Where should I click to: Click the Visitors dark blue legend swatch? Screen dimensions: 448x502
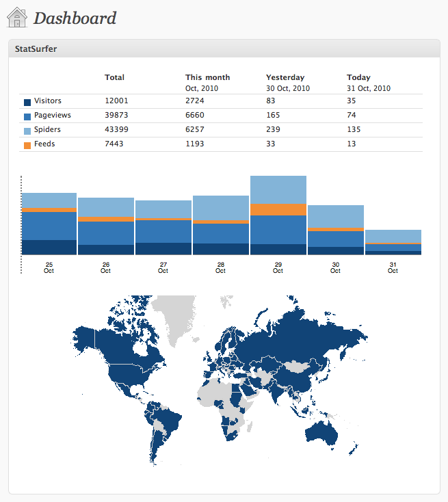point(27,102)
